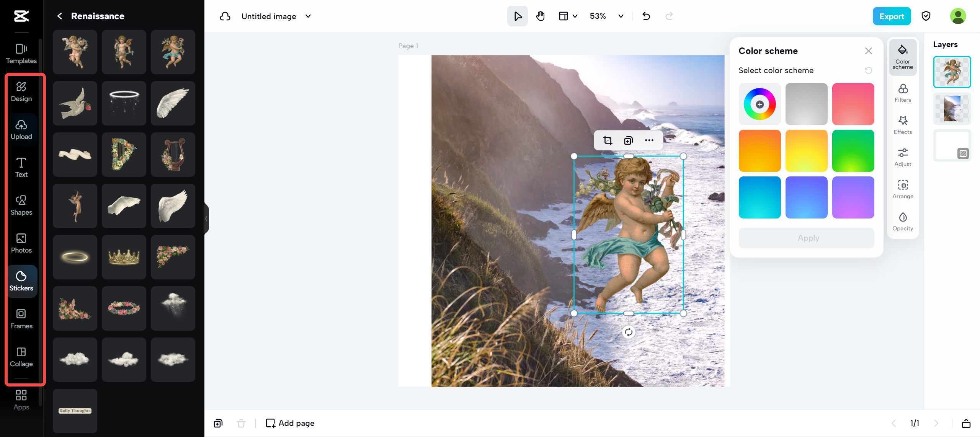Activate the hand pan tool
This screenshot has width=980, height=437.
540,16
